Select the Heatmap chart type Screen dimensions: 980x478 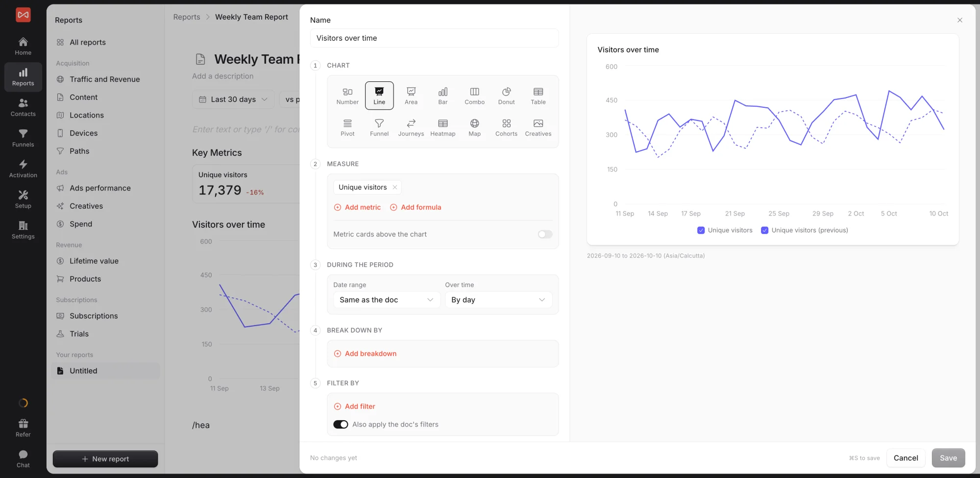pos(443,127)
